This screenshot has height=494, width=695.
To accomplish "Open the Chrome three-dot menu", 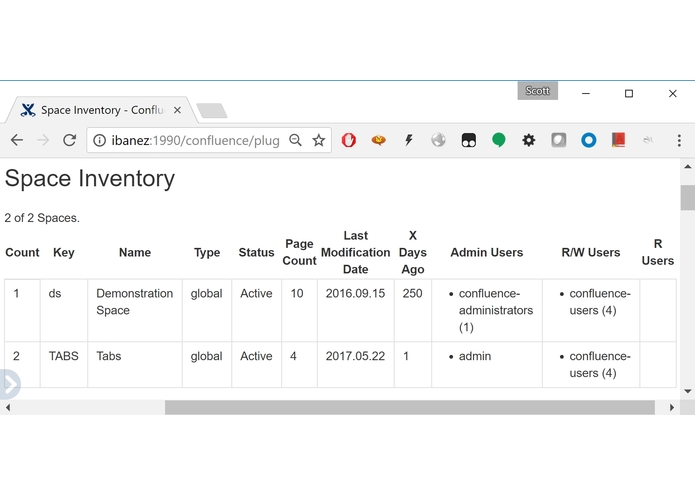I will (x=679, y=140).
